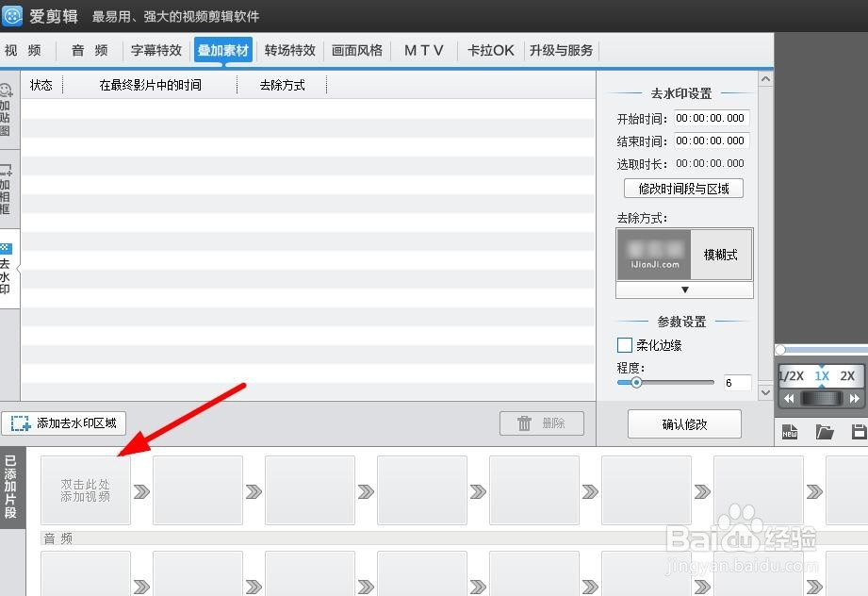Set playback speed to 1X

pos(822,376)
